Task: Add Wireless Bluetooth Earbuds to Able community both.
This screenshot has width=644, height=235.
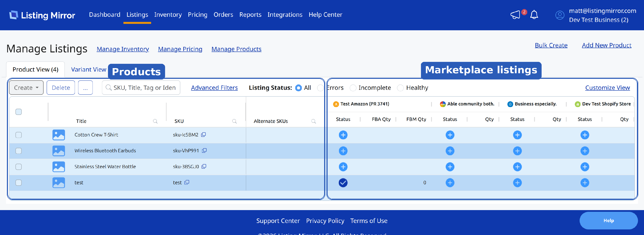Action: click(x=450, y=151)
